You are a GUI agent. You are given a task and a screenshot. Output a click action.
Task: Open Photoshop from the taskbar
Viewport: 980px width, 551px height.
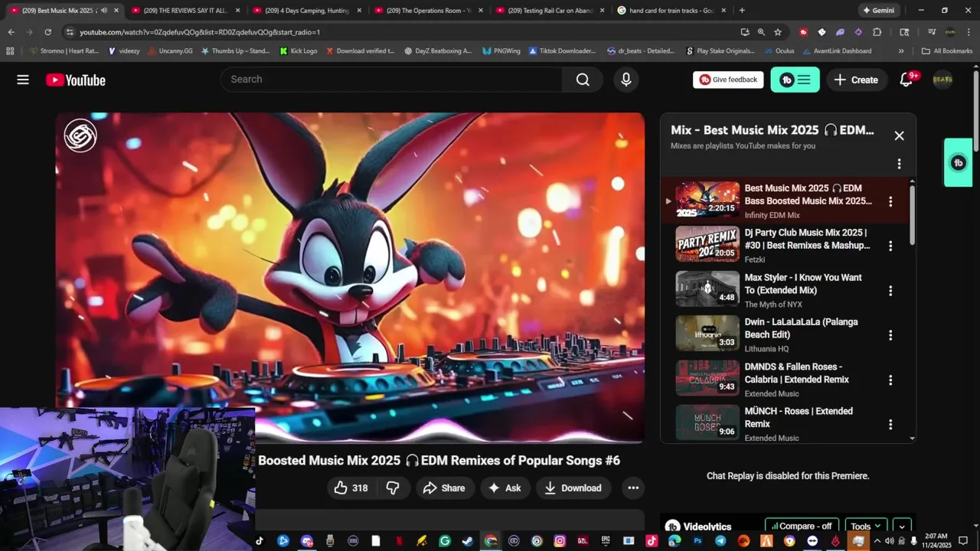coord(697,541)
